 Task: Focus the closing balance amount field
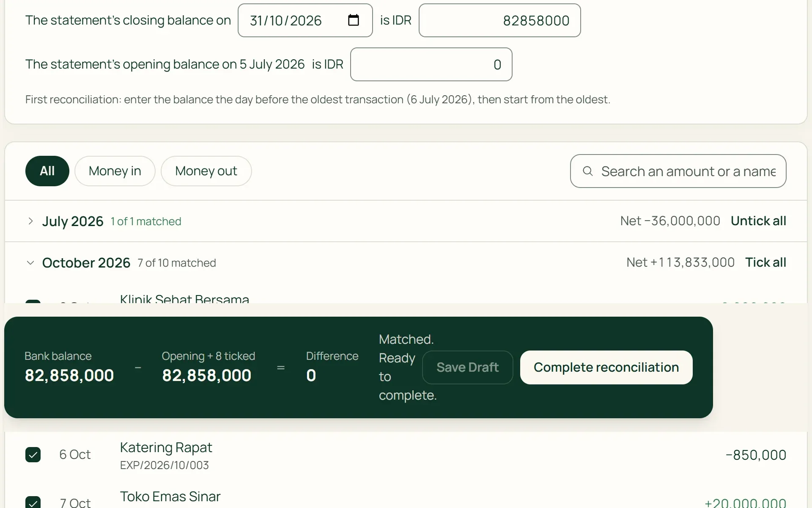[500, 20]
